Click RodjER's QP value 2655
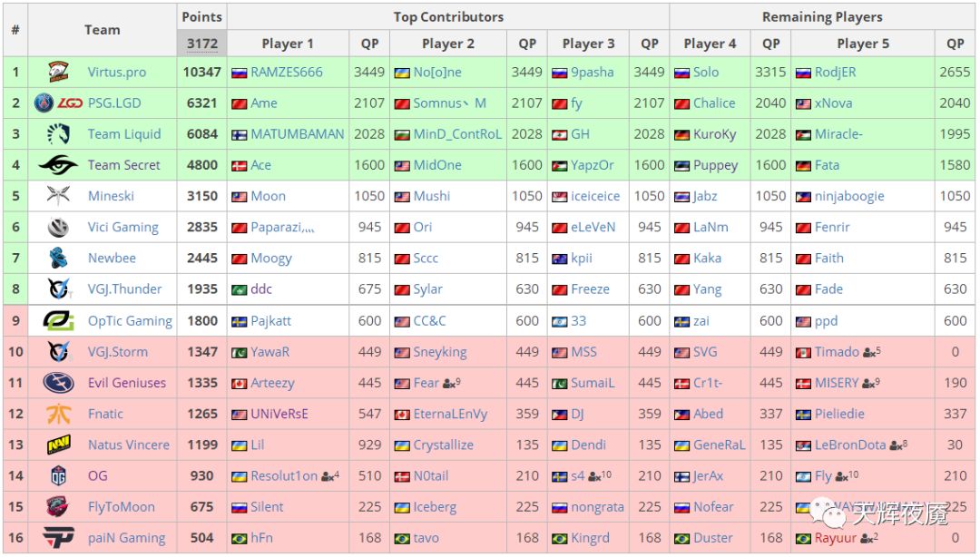Image resolution: width=980 pixels, height=557 pixels. click(x=955, y=72)
